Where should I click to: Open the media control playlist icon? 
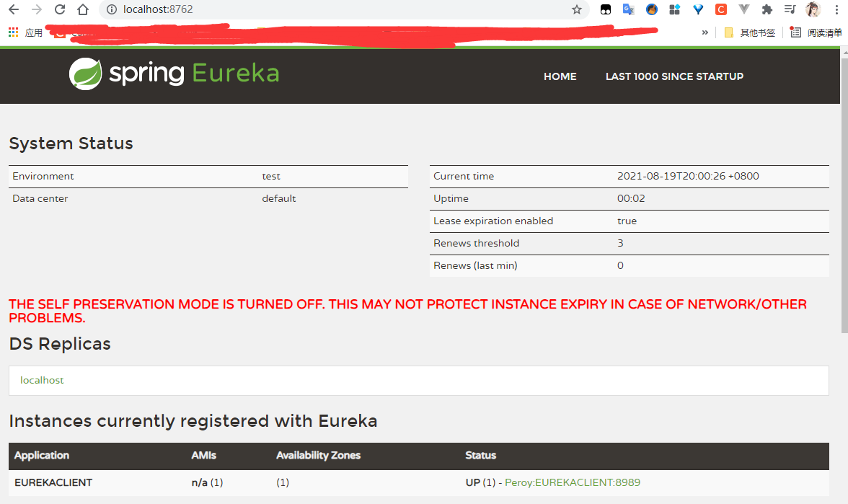pyautogui.click(x=790, y=9)
